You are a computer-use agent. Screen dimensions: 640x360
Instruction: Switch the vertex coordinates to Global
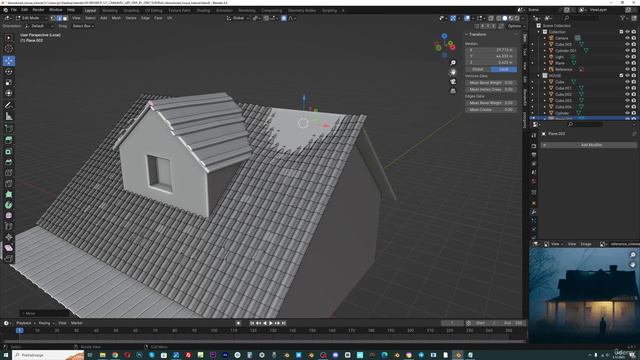point(478,69)
